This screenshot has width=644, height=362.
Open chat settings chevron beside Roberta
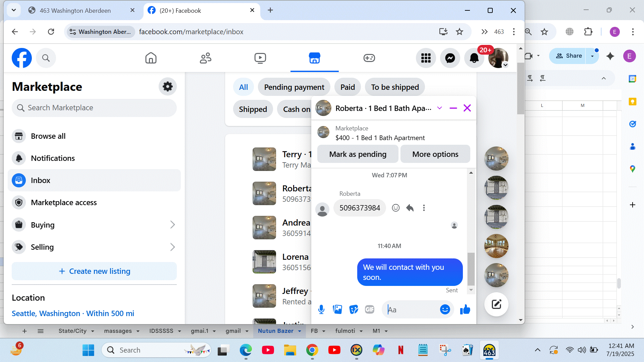tap(439, 108)
